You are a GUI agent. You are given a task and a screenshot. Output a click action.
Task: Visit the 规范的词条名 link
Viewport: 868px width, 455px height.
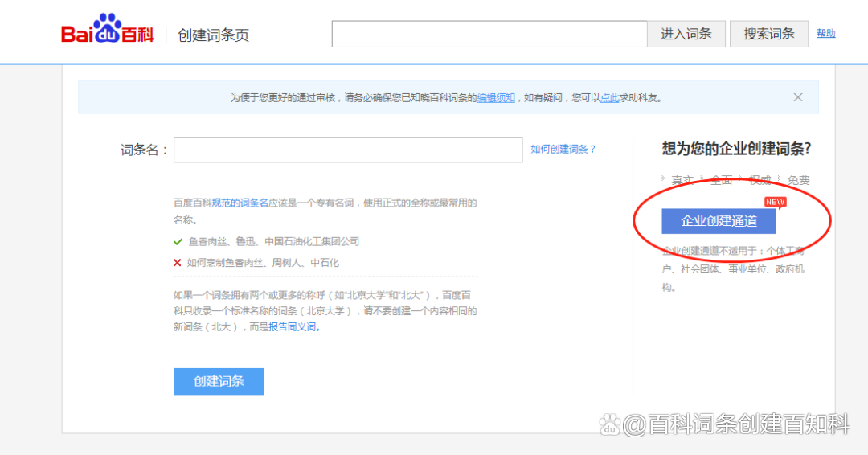click(x=240, y=203)
